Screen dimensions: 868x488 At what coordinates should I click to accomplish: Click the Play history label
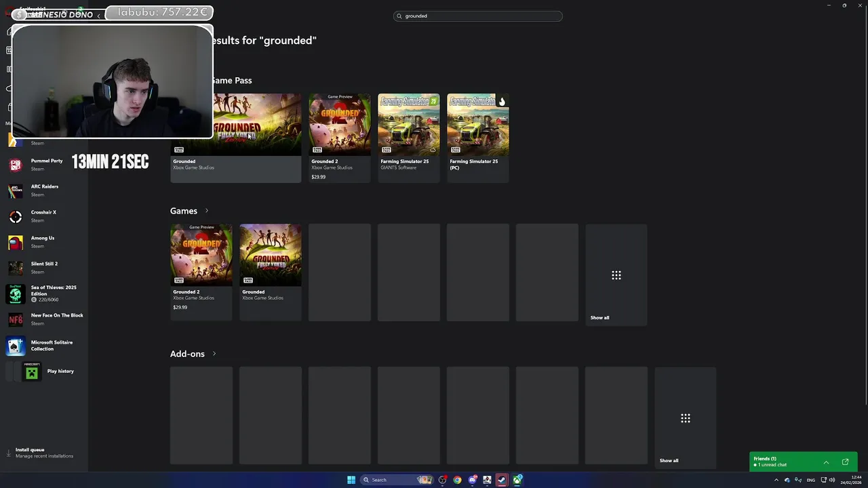pyautogui.click(x=60, y=371)
